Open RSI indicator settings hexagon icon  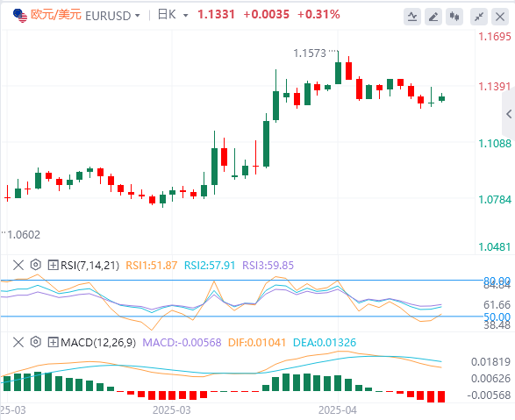coord(35,265)
